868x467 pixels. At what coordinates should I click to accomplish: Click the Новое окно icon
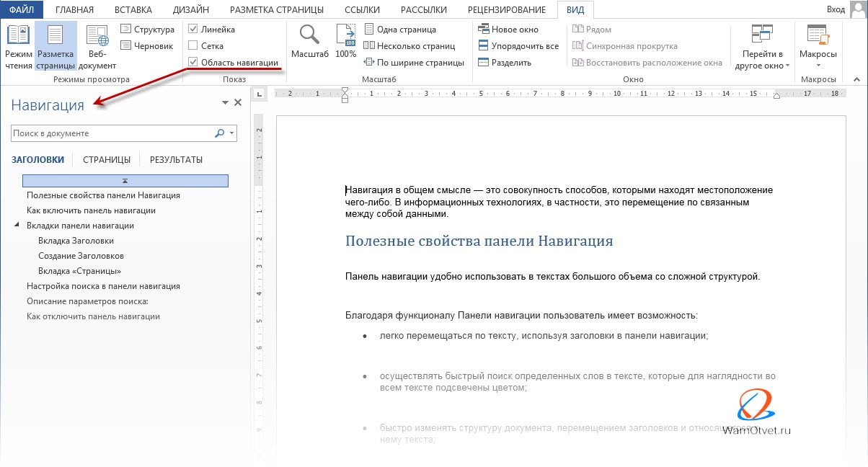click(x=483, y=30)
